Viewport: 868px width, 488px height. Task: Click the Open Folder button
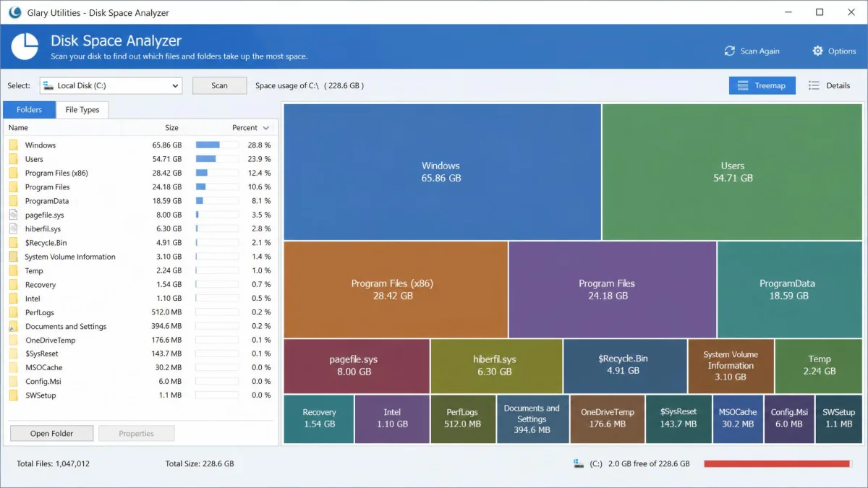(51, 434)
